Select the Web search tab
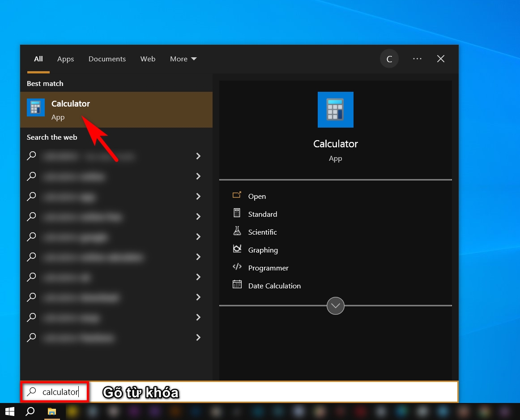The image size is (520, 420). click(x=148, y=59)
